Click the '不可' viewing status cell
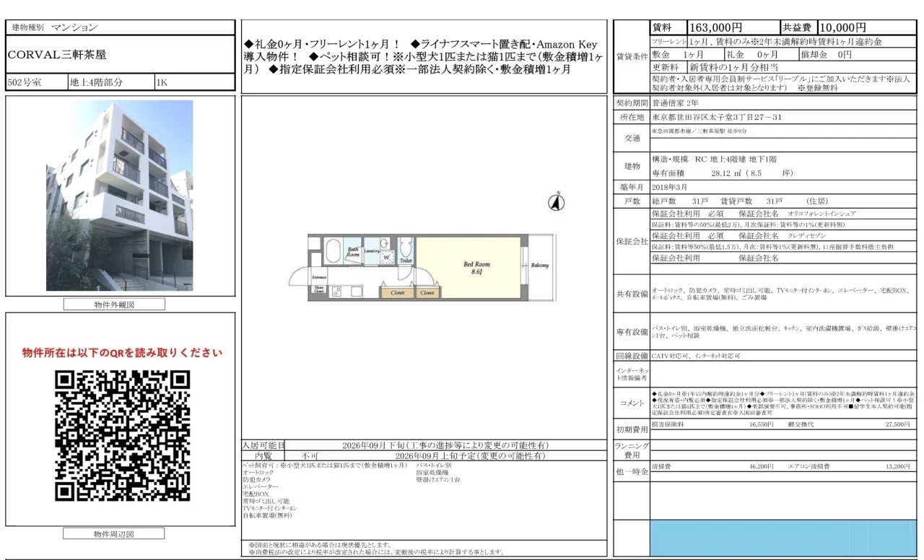924x560 pixels. click(x=310, y=456)
